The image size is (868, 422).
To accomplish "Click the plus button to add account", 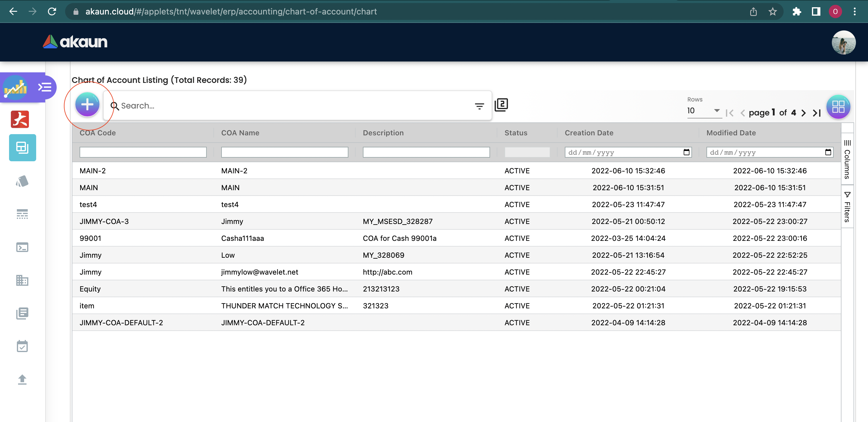I will coord(87,105).
